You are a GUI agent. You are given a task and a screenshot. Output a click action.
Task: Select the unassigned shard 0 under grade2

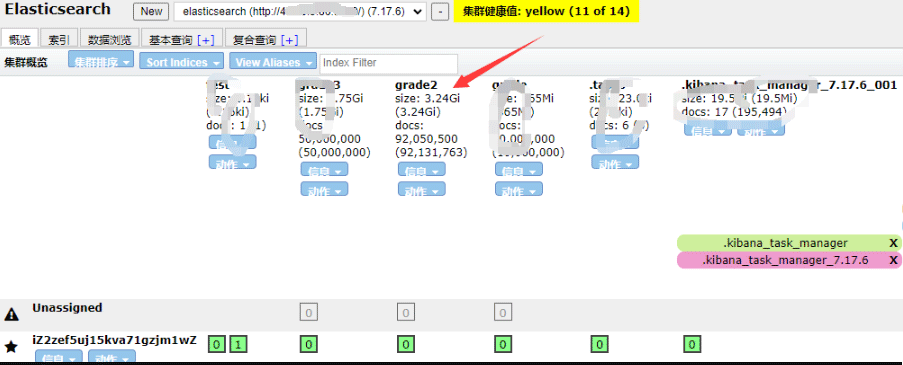point(405,313)
